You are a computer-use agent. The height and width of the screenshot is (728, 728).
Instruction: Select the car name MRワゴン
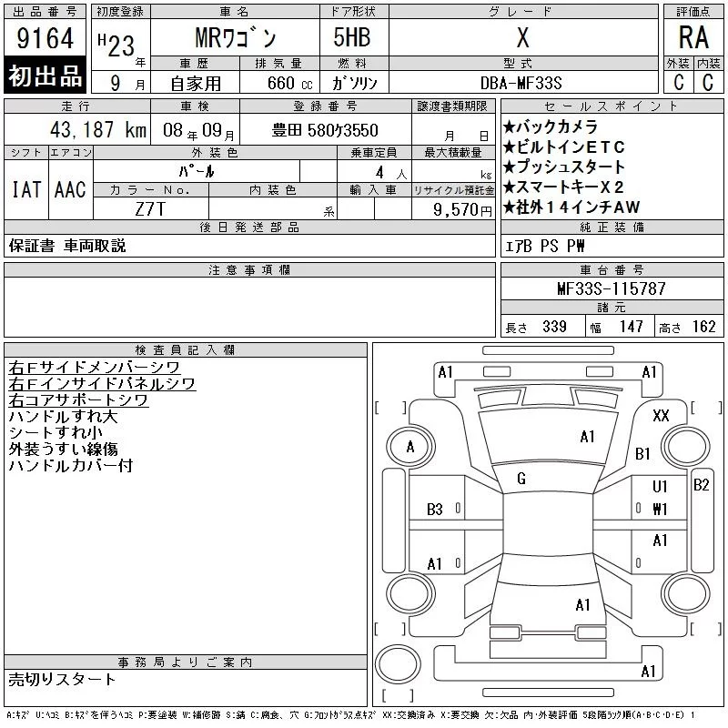(x=236, y=38)
